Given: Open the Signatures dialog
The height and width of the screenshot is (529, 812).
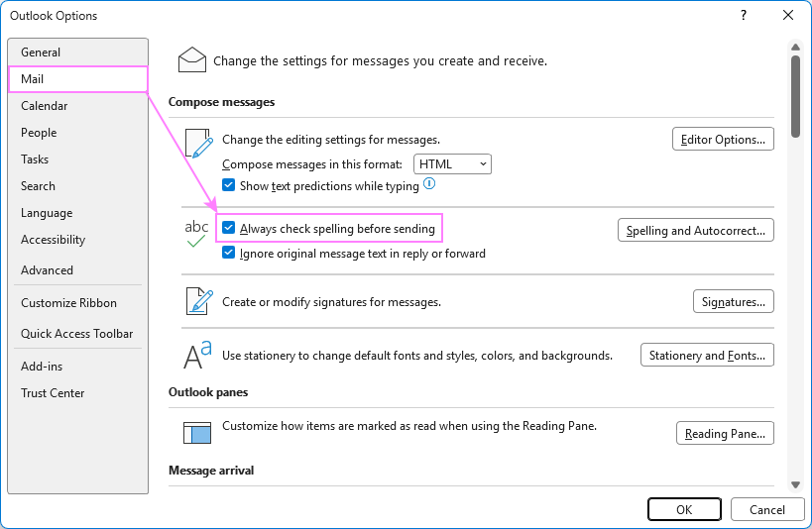Looking at the screenshot, I should click(x=734, y=301).
